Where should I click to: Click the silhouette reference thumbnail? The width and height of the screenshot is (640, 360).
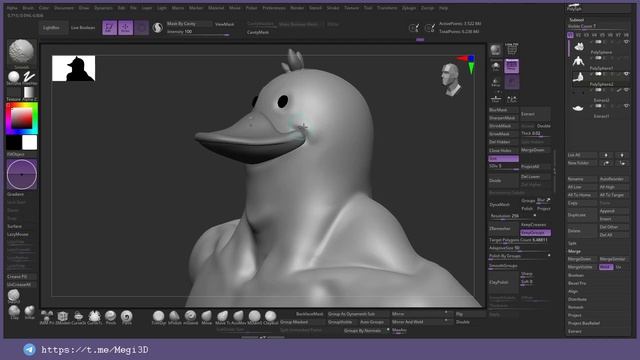[73, 68]
